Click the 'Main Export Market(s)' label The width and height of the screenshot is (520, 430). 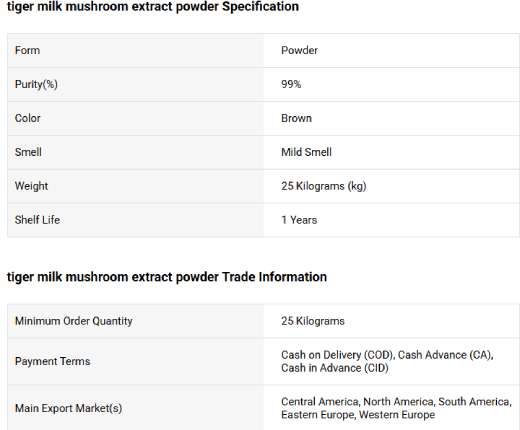(68, 408)
